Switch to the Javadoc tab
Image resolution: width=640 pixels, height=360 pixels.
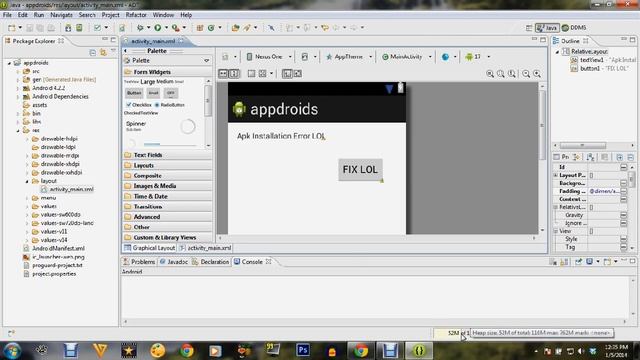[174, 262]
